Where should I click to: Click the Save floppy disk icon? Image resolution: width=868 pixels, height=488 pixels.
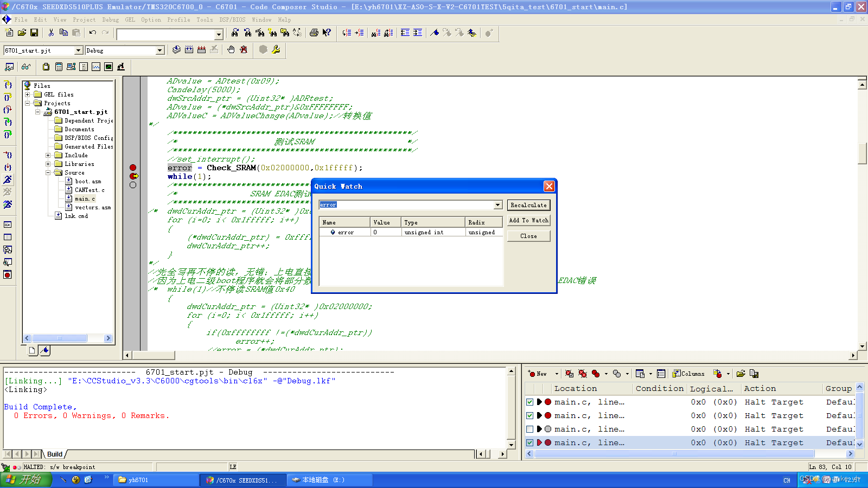[34, 33]
